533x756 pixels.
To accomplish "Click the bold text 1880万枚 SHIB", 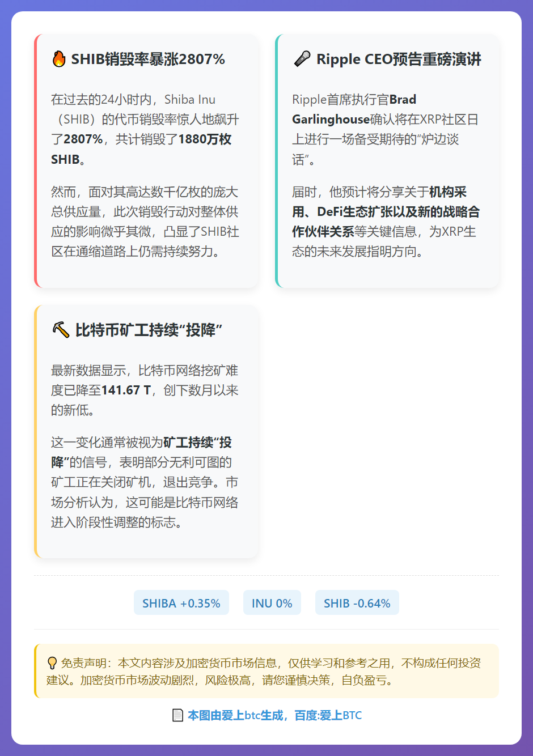I will click(x=141, y=149).
